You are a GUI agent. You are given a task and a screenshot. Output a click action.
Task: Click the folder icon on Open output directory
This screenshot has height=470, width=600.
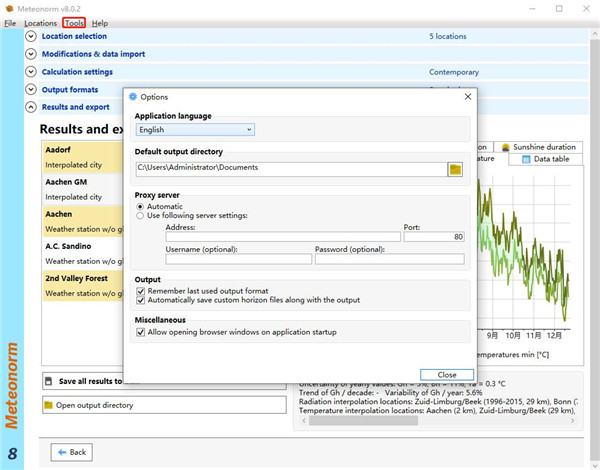tap(49, 405)
